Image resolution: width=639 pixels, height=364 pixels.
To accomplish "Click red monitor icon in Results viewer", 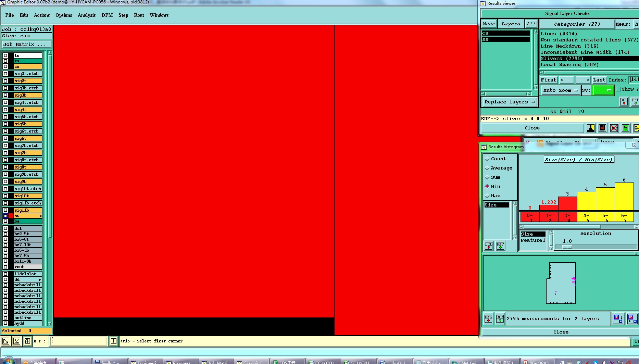I will point(602,128).
